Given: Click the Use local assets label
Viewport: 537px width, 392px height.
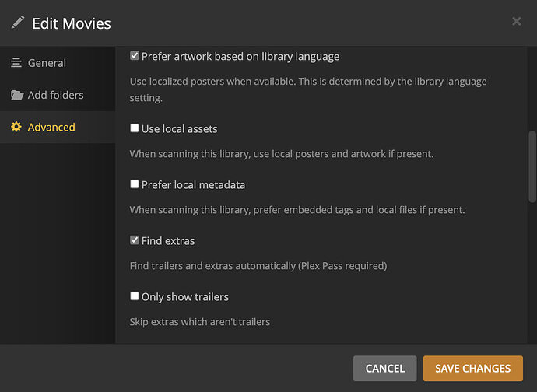Looking at the screenshot, I should 179,128.
